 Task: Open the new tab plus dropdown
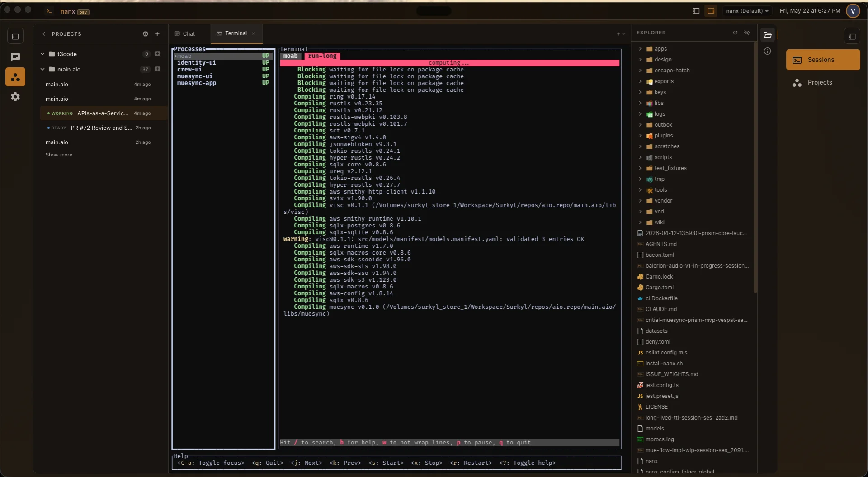point(621,34)
